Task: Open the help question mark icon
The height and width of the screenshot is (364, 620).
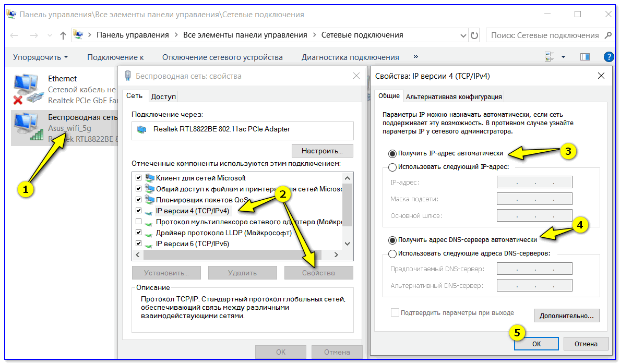Action: [x=609, y=57]
